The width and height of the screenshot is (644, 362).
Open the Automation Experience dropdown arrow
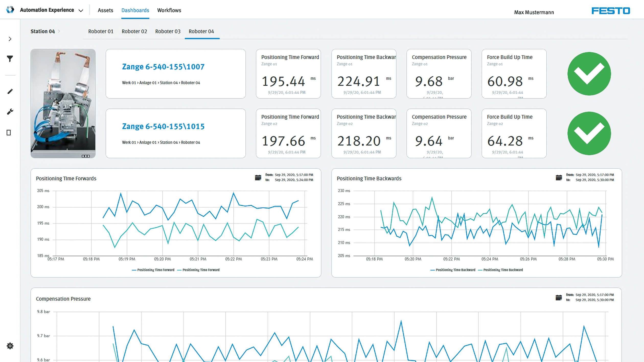point(81,10)
